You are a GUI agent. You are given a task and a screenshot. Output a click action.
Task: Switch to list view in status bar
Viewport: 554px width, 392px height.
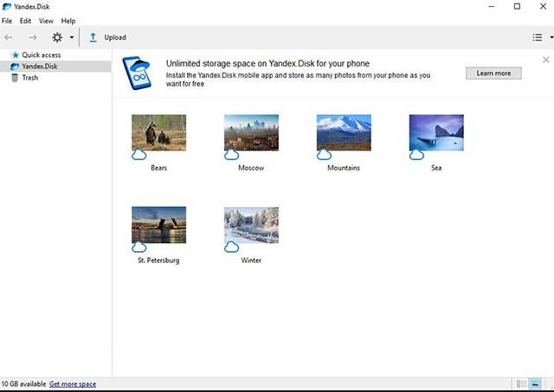[x=521, y=383]
